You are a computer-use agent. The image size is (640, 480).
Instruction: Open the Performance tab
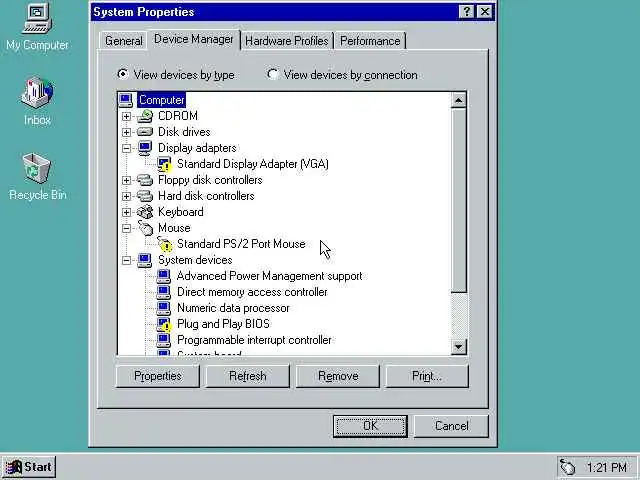(370, 41)
